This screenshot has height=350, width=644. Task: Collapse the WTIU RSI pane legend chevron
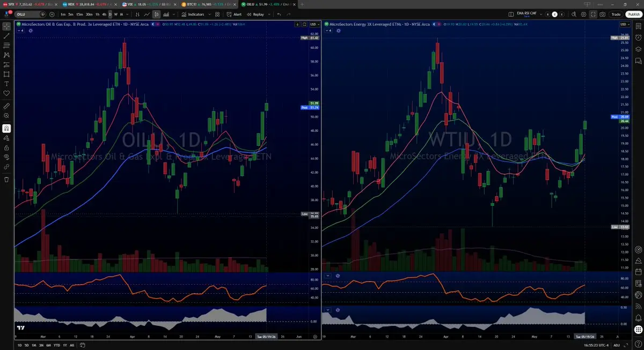coord(327,275)
